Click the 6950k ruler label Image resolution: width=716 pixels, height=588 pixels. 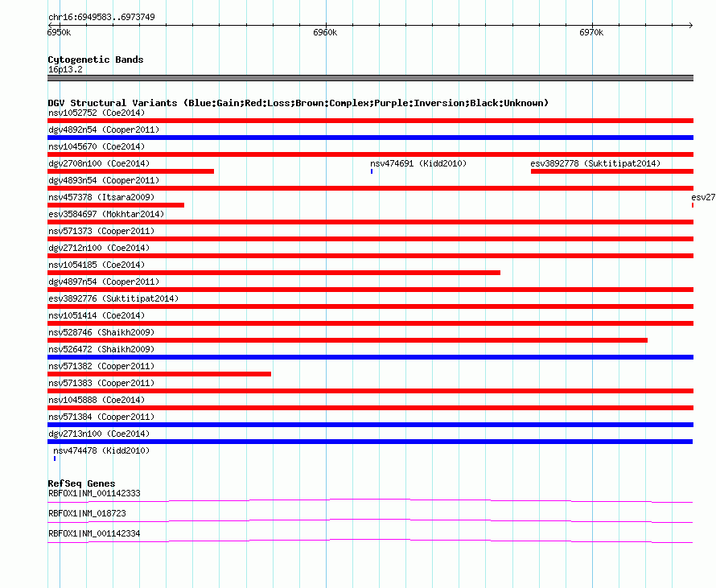point(59,32)
